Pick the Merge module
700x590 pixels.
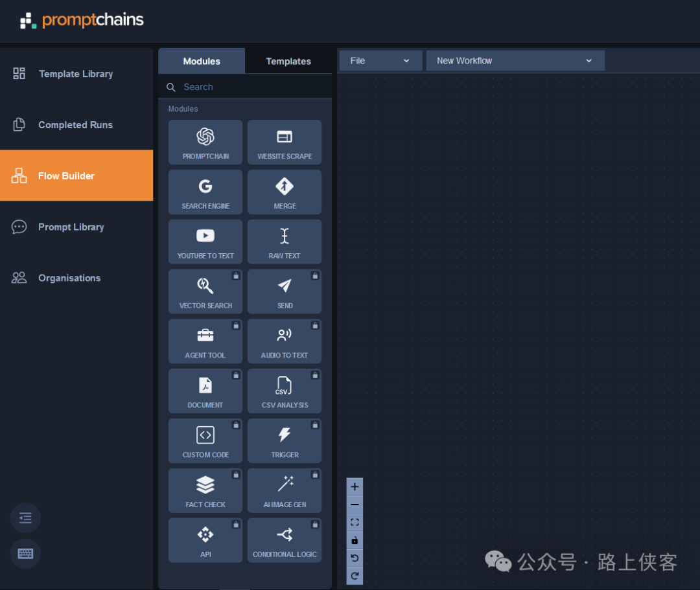coord(285,192)
